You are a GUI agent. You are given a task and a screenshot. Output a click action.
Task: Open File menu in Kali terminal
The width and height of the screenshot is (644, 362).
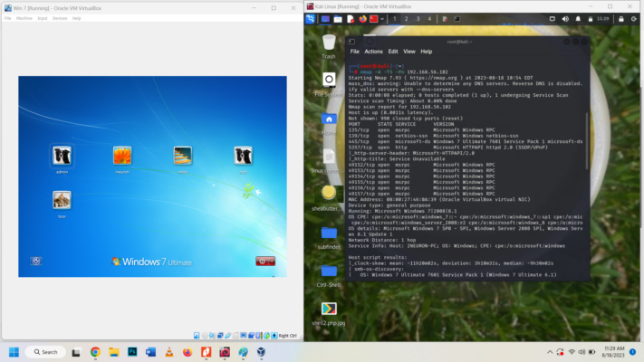[354, 52]
